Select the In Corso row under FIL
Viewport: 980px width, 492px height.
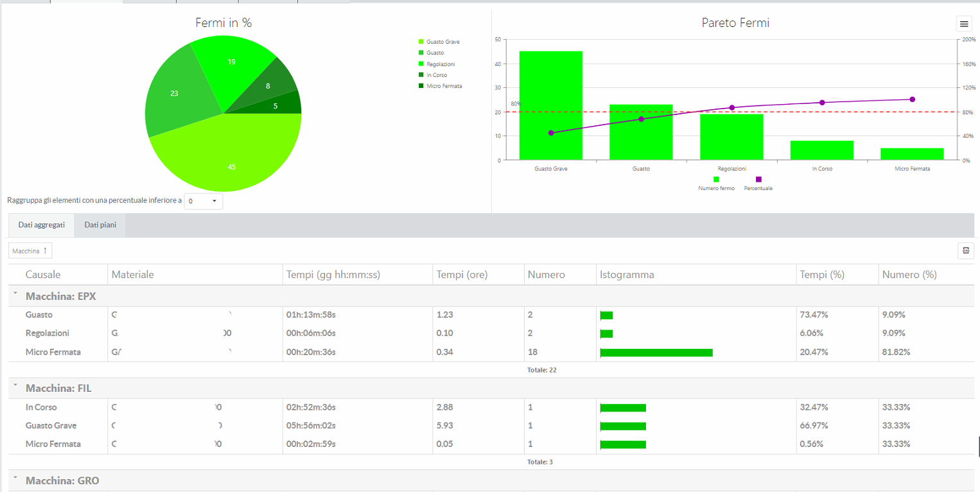tap(491, 407)
